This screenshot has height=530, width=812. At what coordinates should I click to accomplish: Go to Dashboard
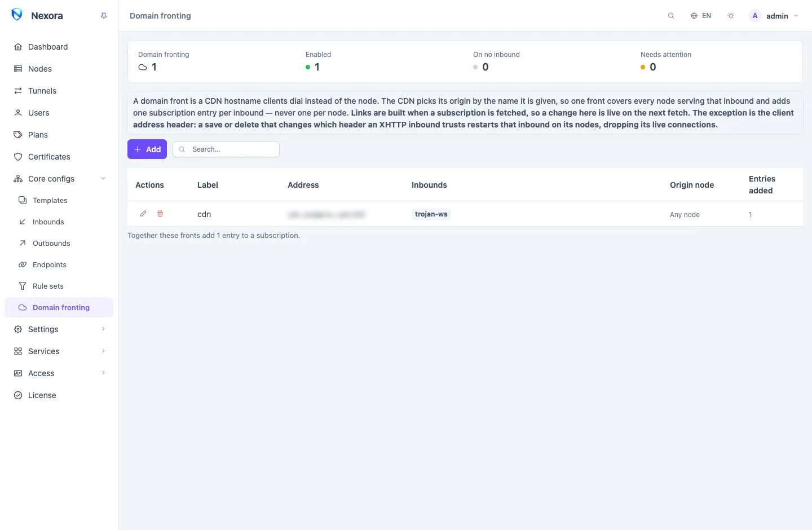coord(59,47)
